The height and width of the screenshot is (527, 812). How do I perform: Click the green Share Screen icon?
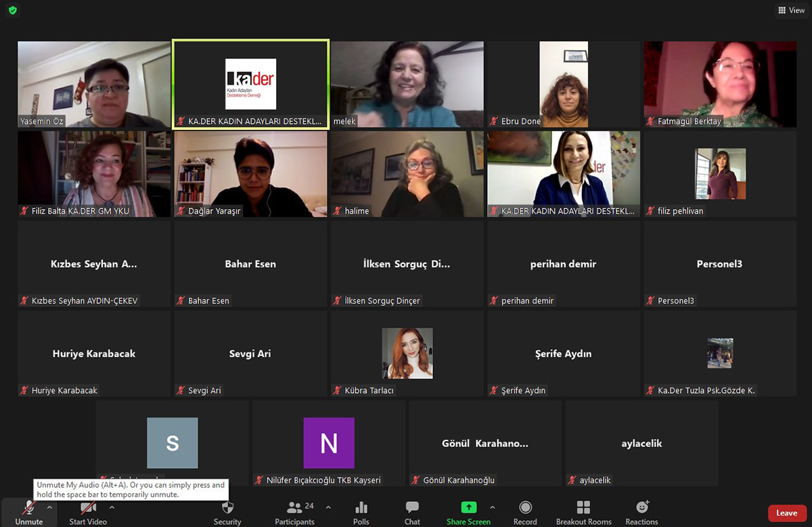click(468, 508)
